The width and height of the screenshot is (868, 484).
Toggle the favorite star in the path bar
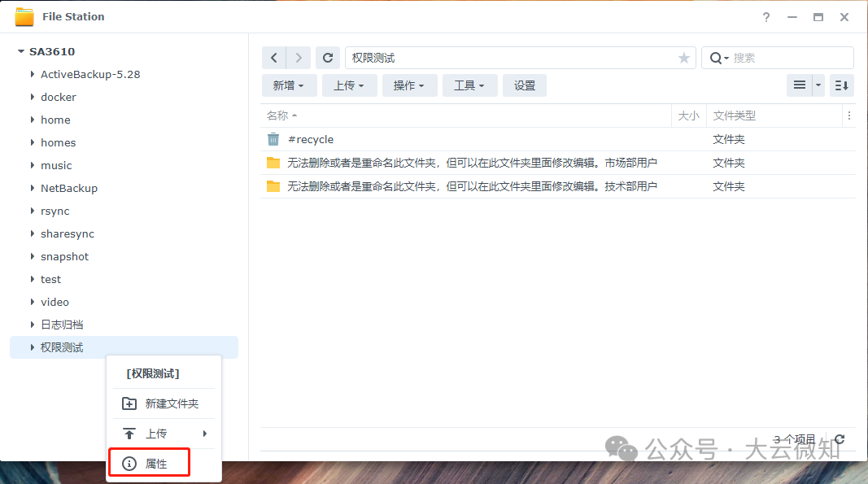683,58
